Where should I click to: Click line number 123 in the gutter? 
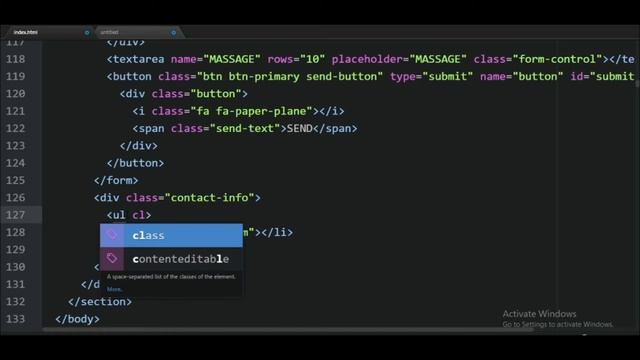click(x=16, y=146)
